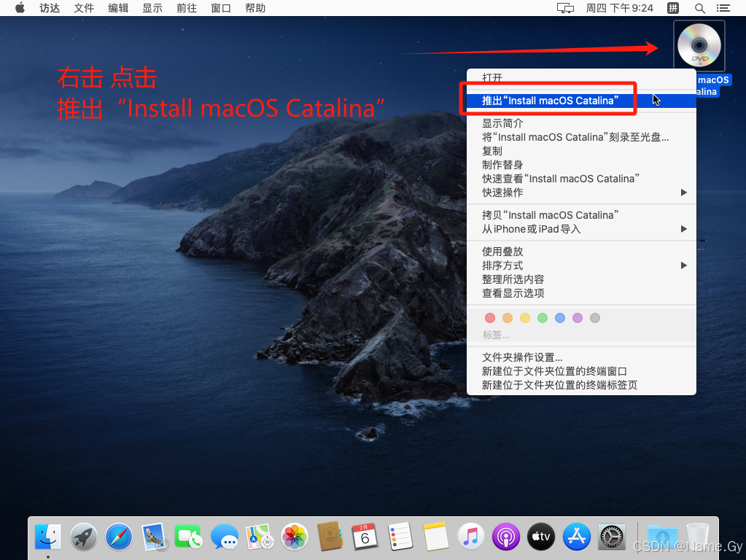This screenshot has height=560, width=746.
Task: Open Notification Center list icon
Action: coord(723,8)
